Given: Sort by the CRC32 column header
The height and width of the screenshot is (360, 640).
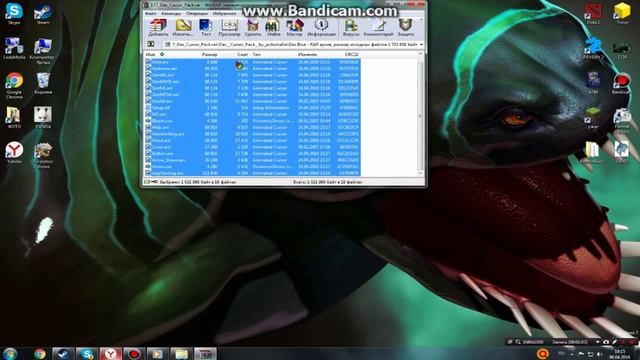Looking at the screenshot, I should (x=351, y=54).
